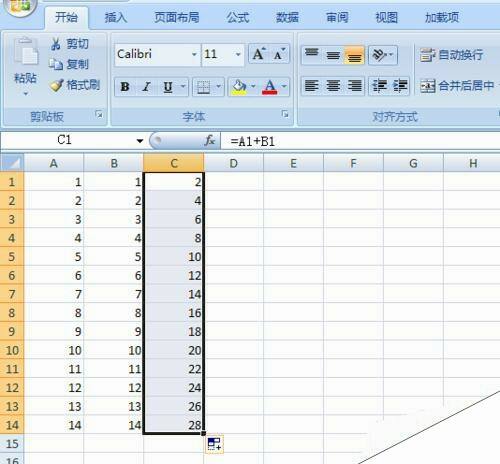The height and width of the screenshot is (464, 500).
Task: Open the Calibri font name dropdown
Action: coord(194,54)
